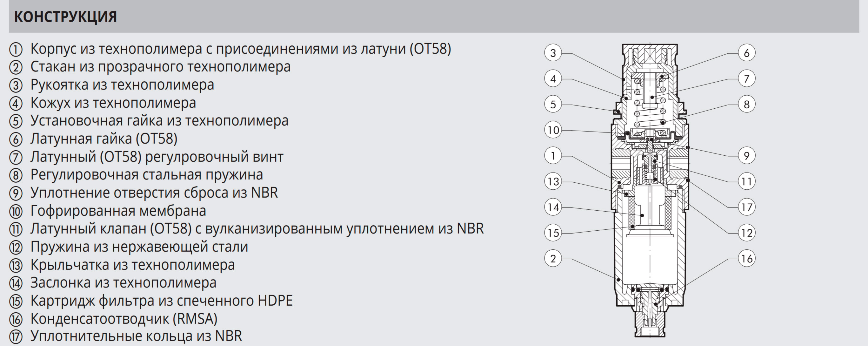Viewport: 868px width, 346px height.
Task: Click the diagram callout numbered 10
Action: click(553, 130)
